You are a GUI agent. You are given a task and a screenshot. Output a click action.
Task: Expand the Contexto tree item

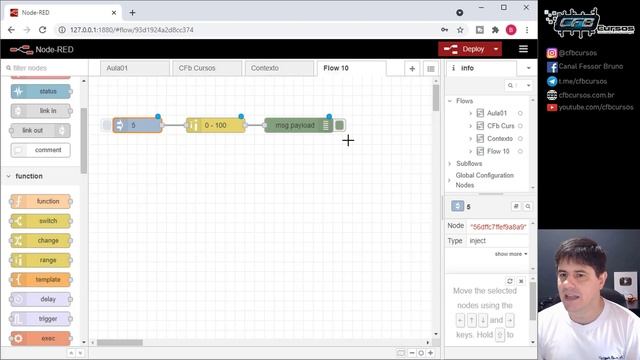click(470, 138)
